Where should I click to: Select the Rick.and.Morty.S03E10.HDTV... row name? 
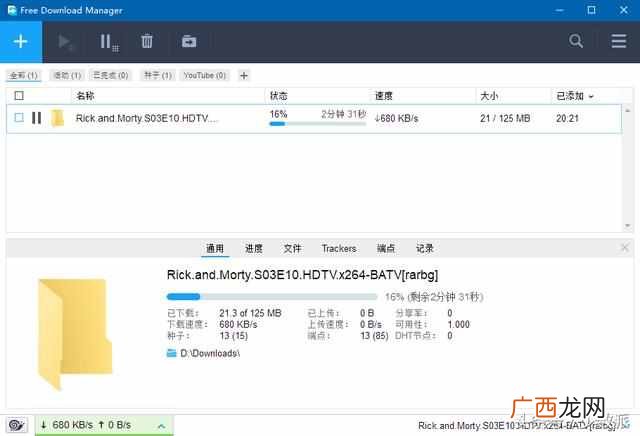147,118
